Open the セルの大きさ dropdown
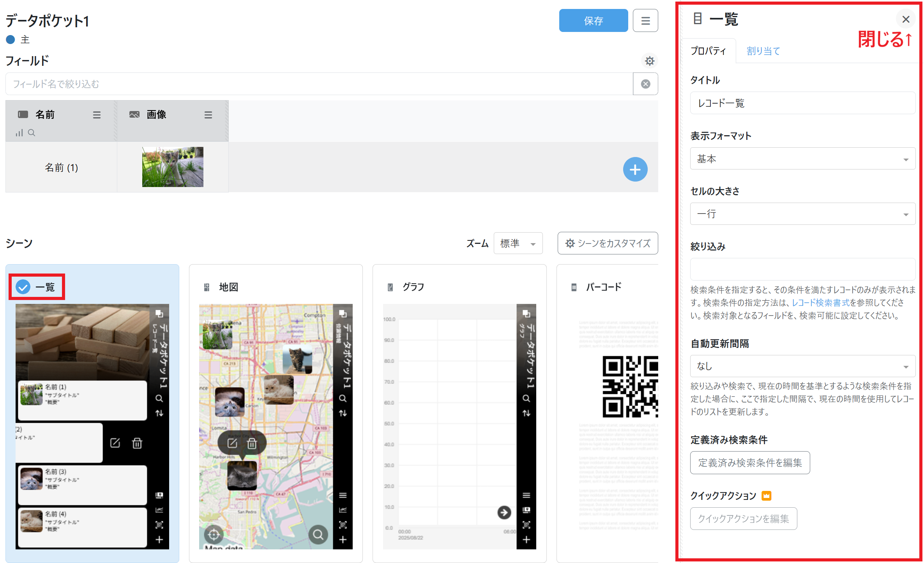The image size is (924, 563). (802, 214)
